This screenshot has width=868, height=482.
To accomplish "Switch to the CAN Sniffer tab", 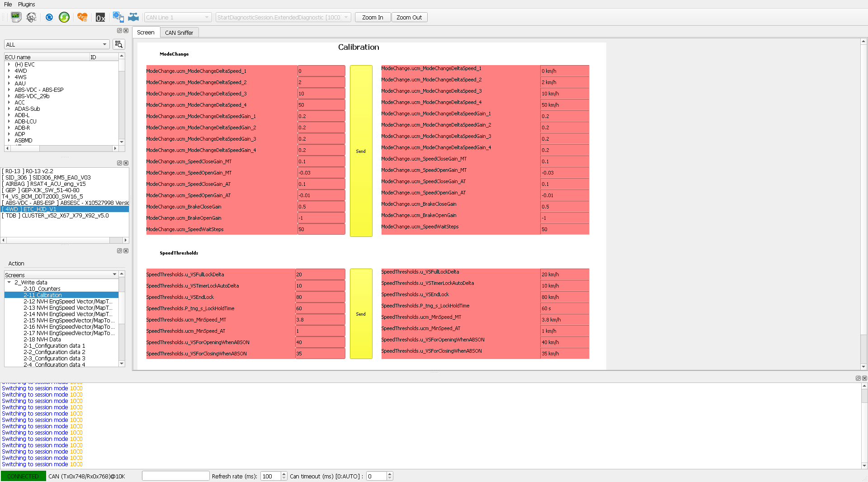I will [179, 33].
